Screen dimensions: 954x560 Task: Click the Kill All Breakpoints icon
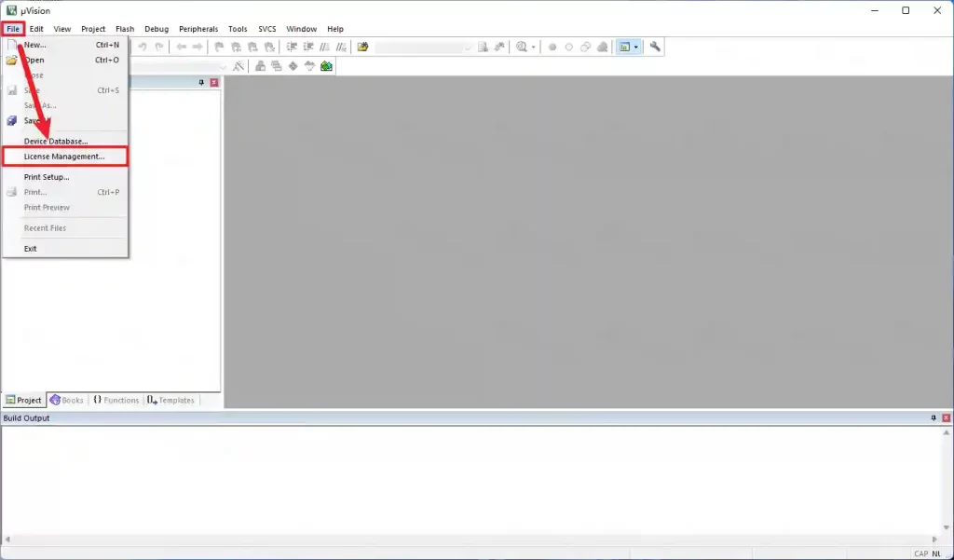coord(603,47)
